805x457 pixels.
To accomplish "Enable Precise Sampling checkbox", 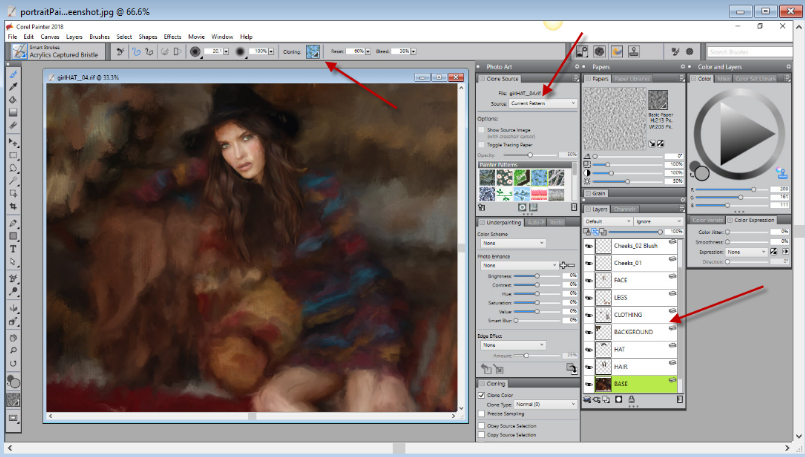I will [x=482, y=414].
